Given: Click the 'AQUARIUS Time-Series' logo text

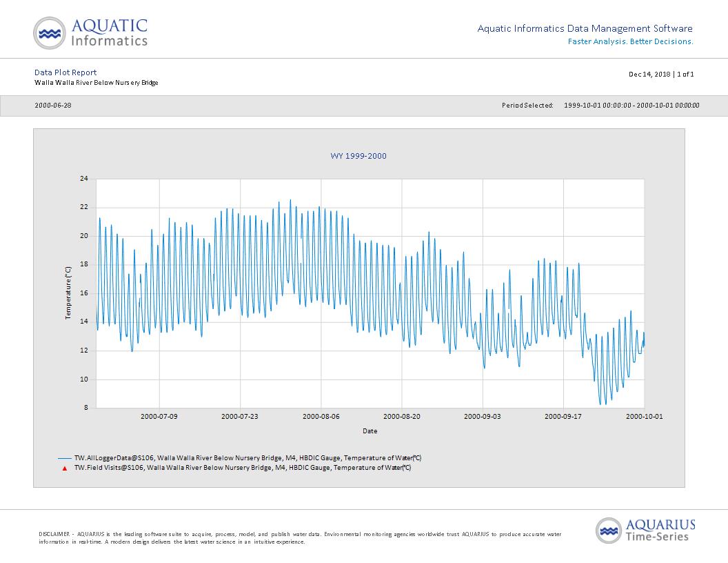Looking at the screenshot, I should 660,531.
